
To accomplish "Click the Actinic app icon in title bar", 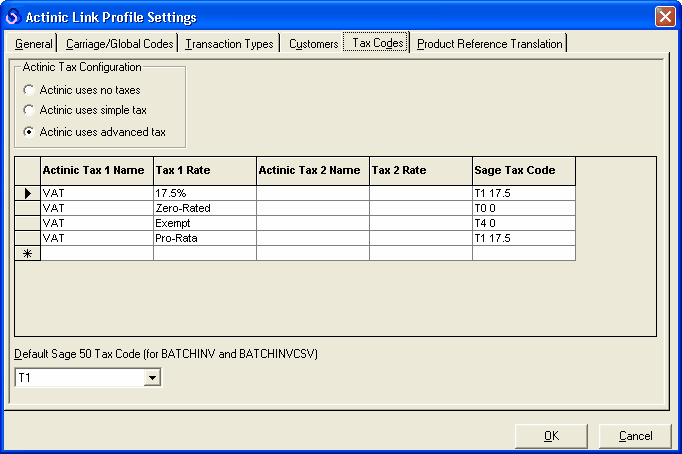I will click(x=13, y=17).
